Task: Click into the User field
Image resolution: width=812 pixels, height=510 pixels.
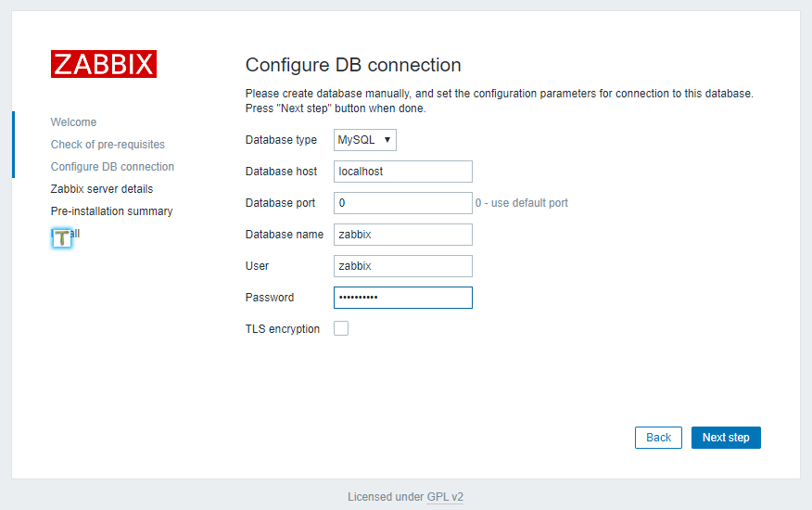Action: (x=402, y=266)
